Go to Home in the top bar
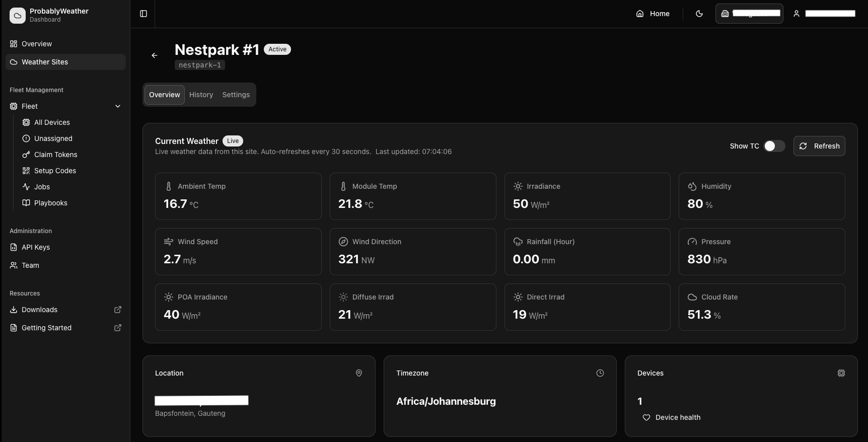 tap(653, 14)
